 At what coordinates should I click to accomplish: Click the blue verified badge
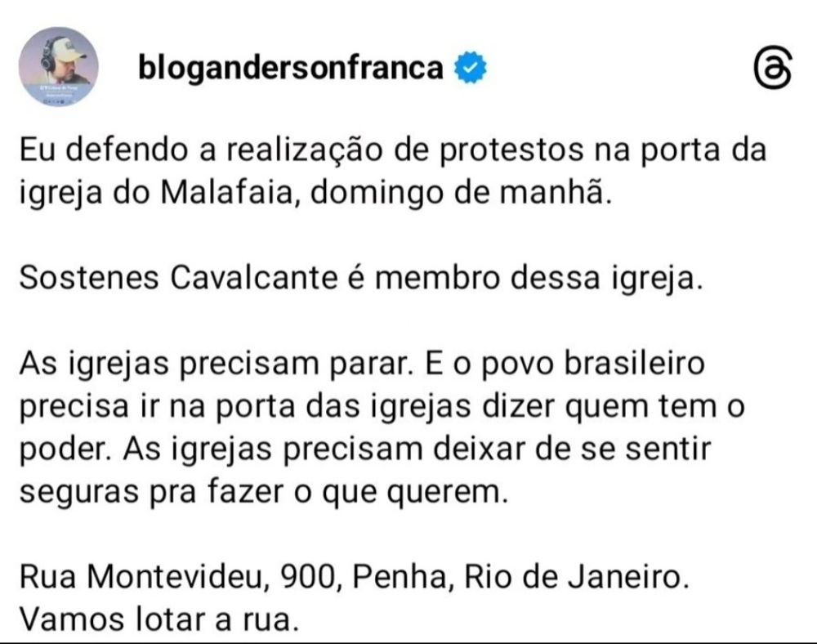click(x=471, y=68)
